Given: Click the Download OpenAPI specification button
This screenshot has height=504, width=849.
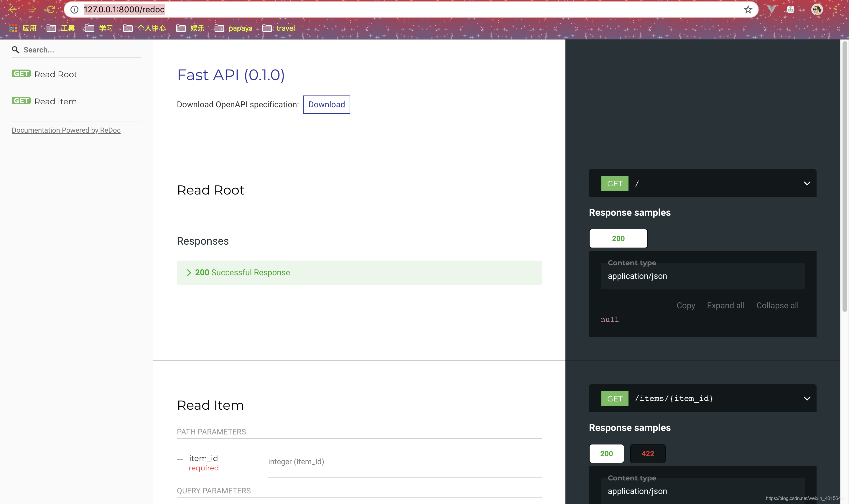Looking at the screenshot, I should (x=326, y=104).
